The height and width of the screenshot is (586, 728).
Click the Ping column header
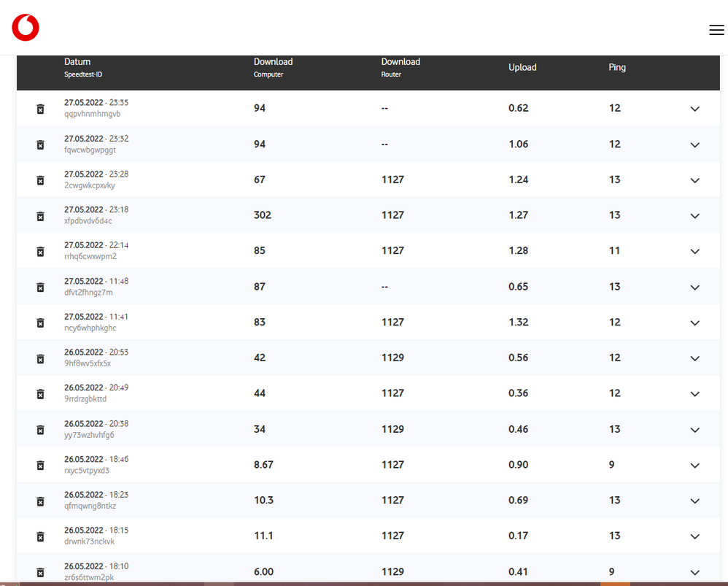point(617,67)
